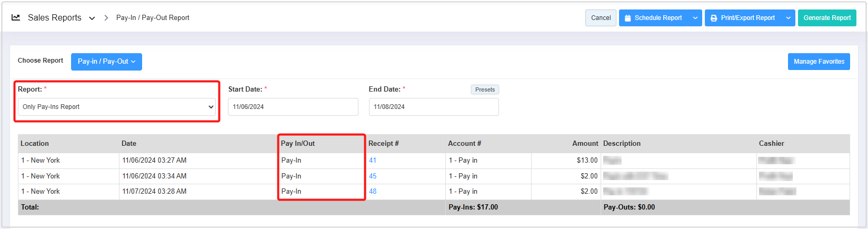868x229 pixels.
Task: Click the Print/Export Report button
Action: tap(743, 18)
